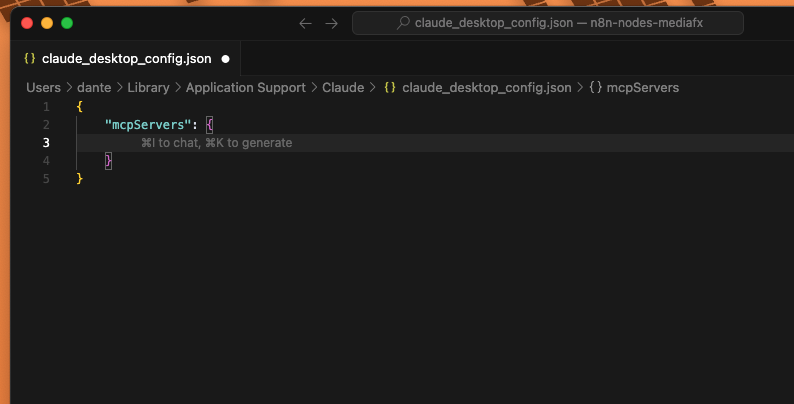The image size is (794, 404).
Task: Maximize the window with the green button
Action: 67,23
